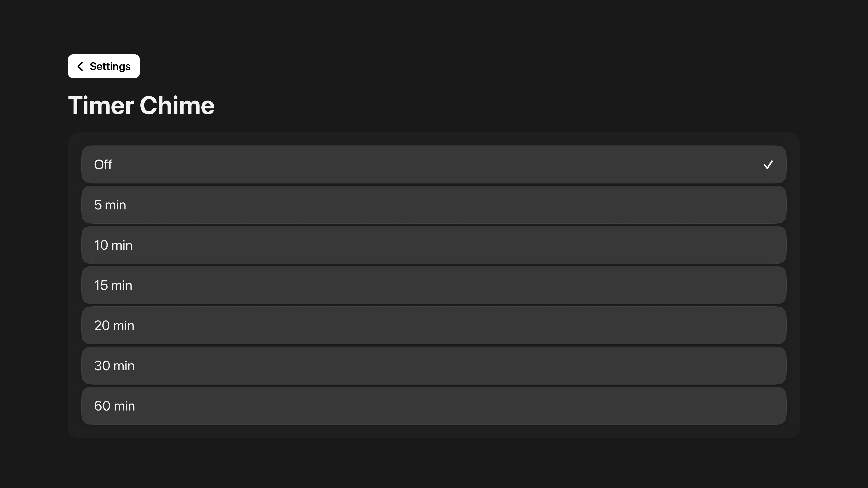The height and width of the screenshot is (488, 868).
Task: Pick the 15 min option
Action: [x=434, y=285]
